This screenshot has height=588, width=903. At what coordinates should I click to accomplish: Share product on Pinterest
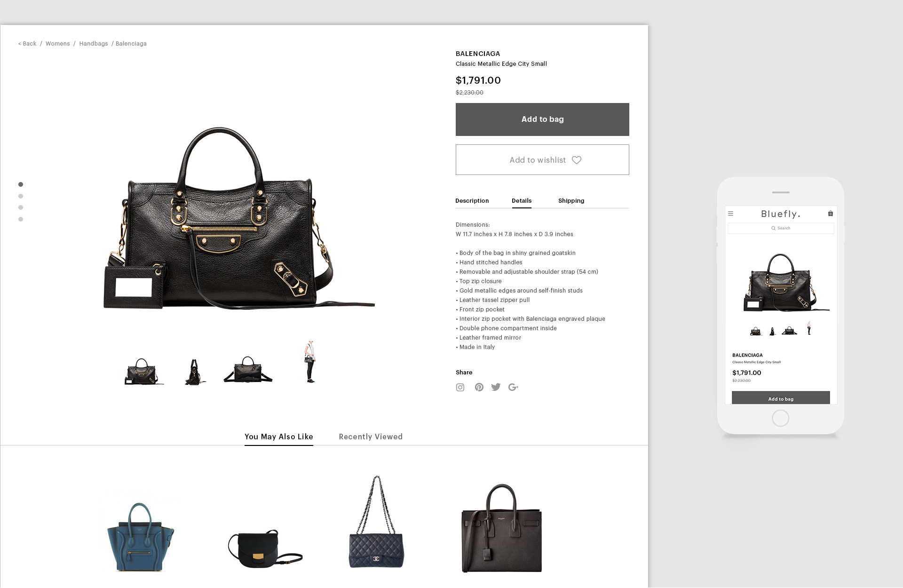(479, 387)
